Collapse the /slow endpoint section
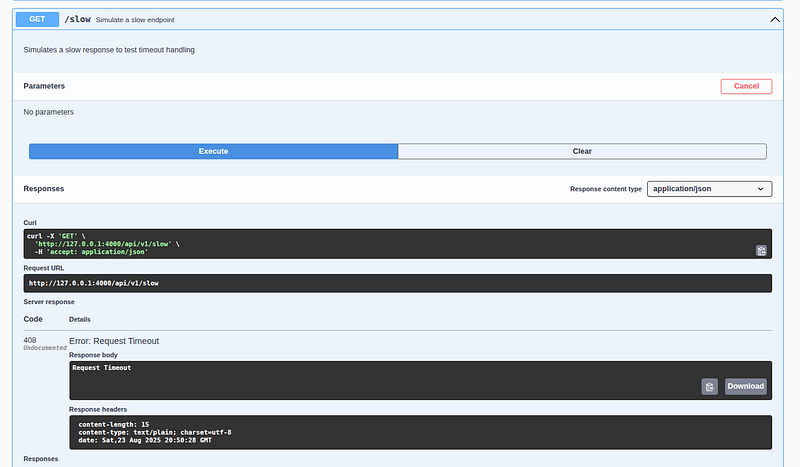 (x=774, y=19)
